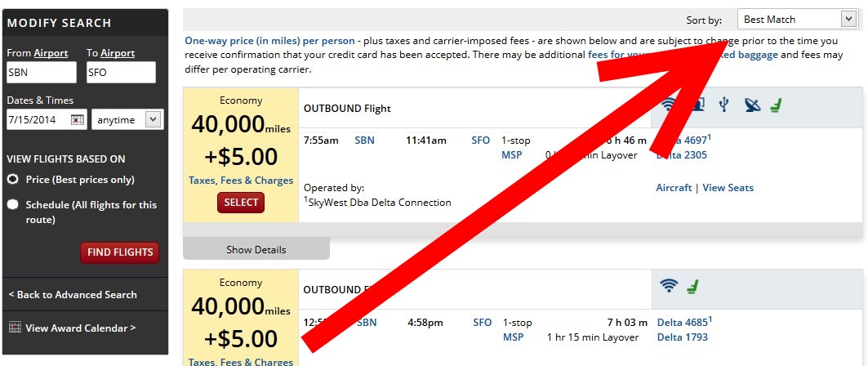This screenshot has height=366, width=868.
Task: Select the Price (Best prices only) option
Action: click(13, 179)
